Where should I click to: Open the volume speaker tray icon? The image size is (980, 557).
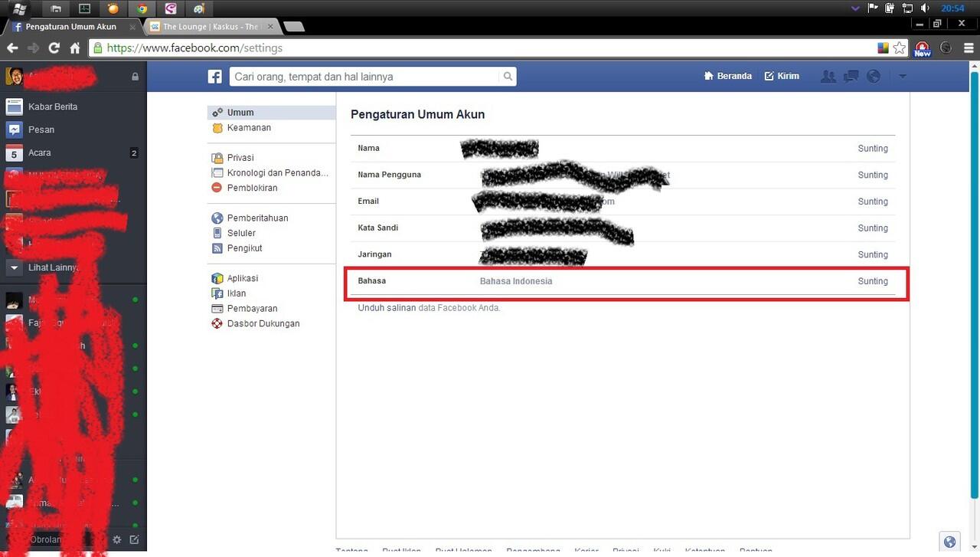click(925, 8)
